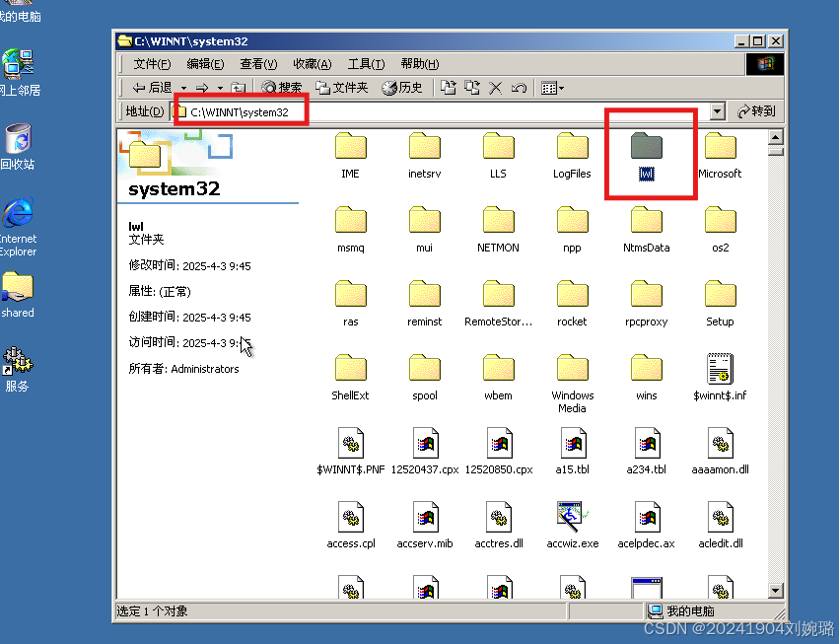The height and width of the screenshot is (644, 839).
Task: Open the 编辑(E) menu
Action: tap(205, 64)
